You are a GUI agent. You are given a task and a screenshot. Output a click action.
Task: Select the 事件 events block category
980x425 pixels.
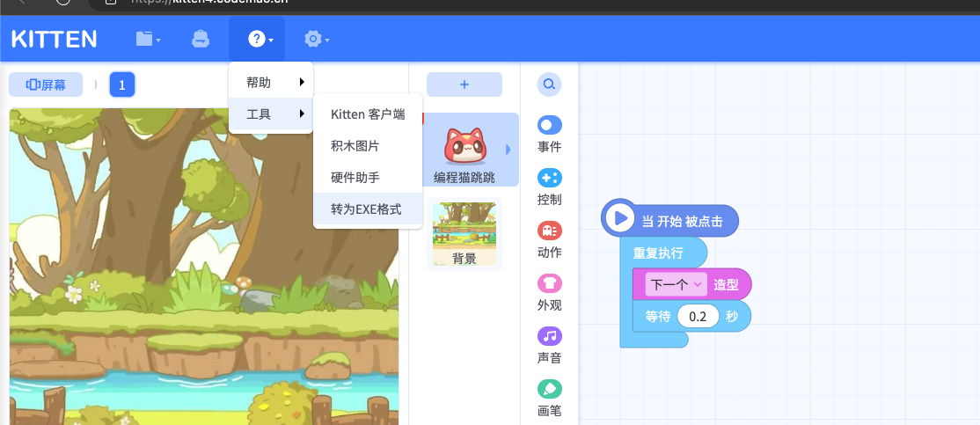tap(549, 135)
